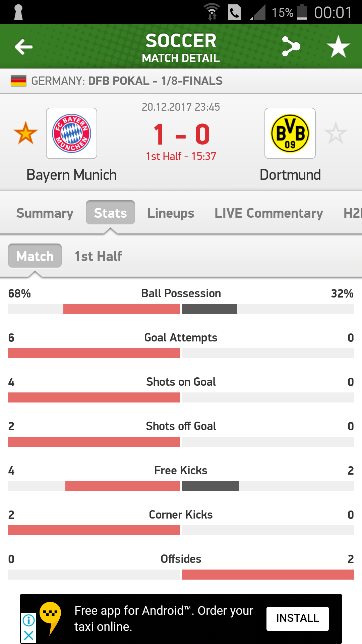The width and height of the screenshot is (362, 644).
Task: Close the taxi ad banner
Action: point(29,635)
